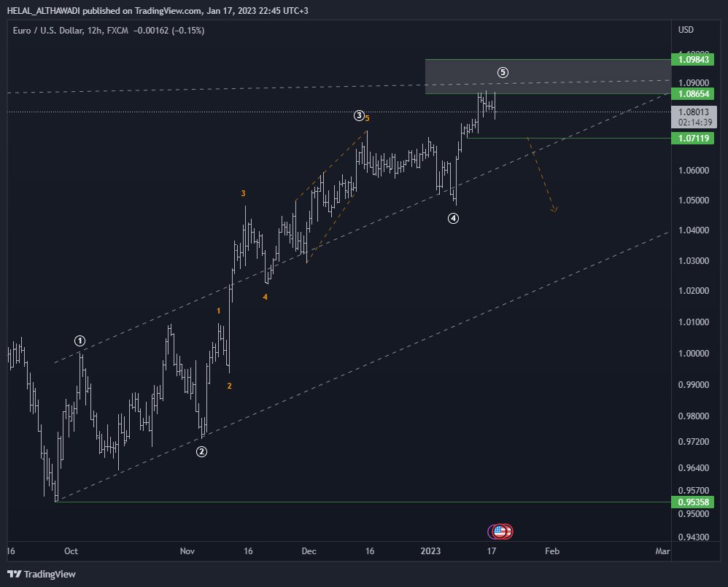
Task: Click the 0.95000 price axis label
Action: (x=694, y=514)
